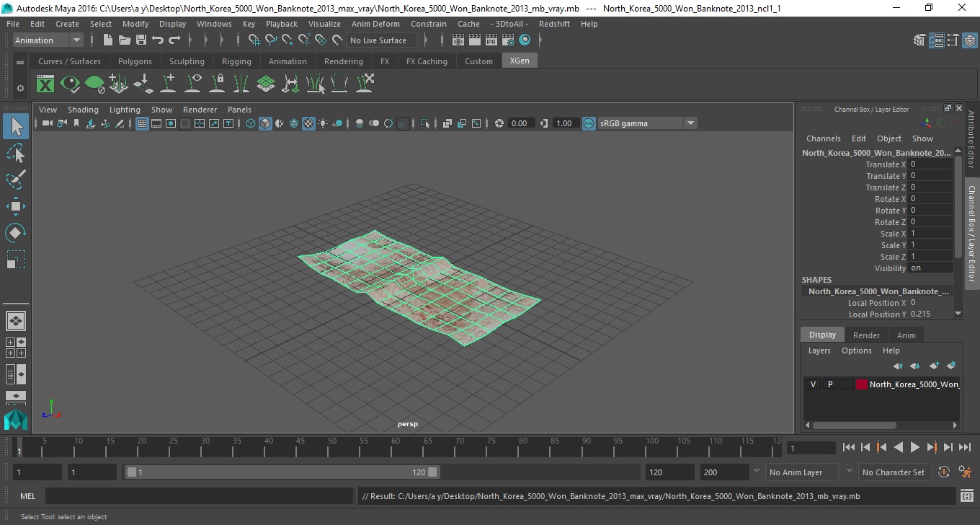Open the Create menu
980x525 pixels.
[x=67, y=24]
